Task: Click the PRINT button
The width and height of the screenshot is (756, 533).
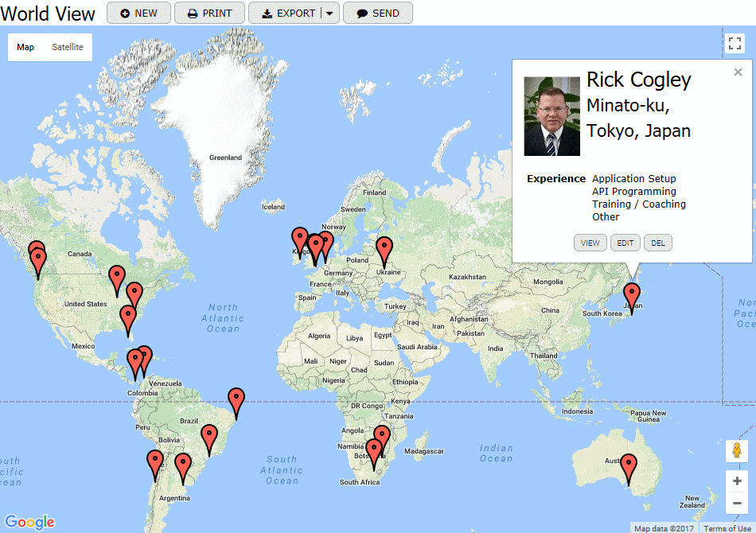Action: point(210,13)
